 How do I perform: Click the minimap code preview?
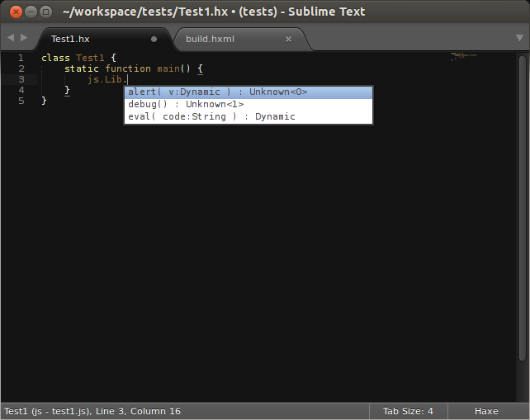click(463, 56)
